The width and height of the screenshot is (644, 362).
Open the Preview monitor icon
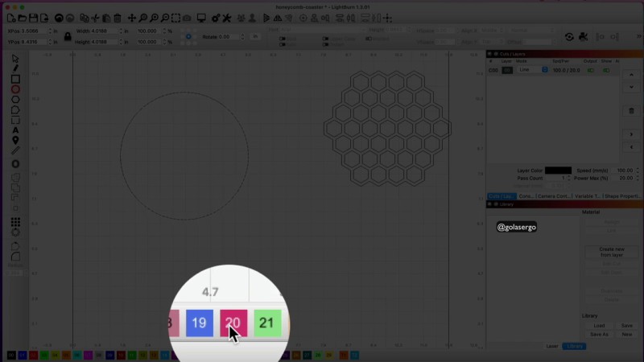(x=201, y=18)
